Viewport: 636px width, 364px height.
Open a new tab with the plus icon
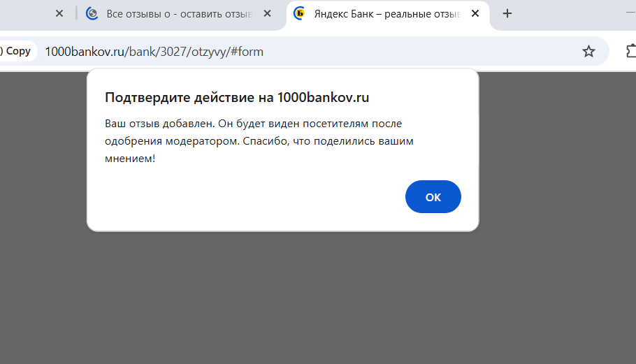[x=507, y=13]
